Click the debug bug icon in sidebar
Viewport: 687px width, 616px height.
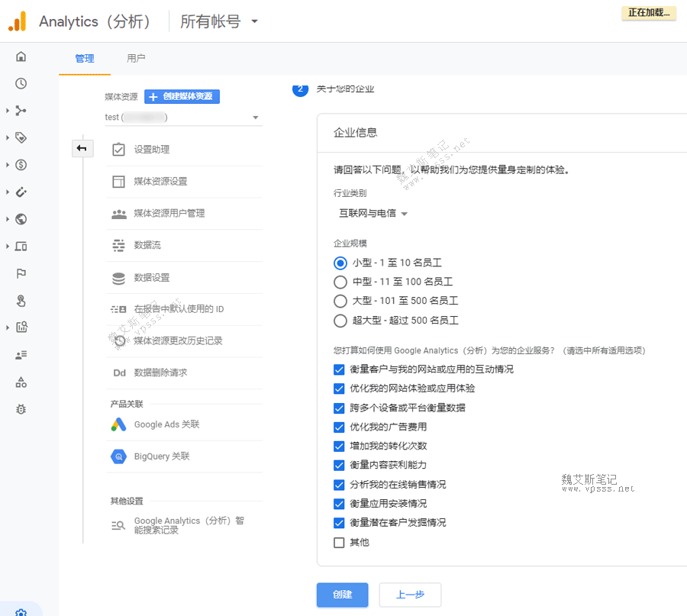click(x=21, y=409)
